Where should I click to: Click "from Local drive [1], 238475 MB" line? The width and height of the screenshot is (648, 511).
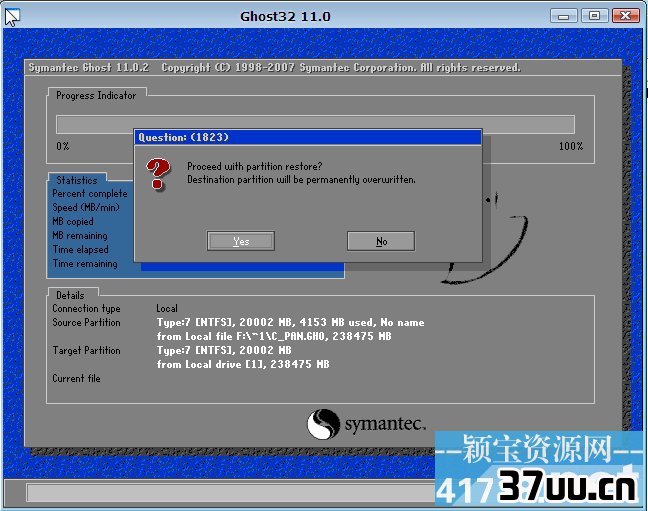243,365
